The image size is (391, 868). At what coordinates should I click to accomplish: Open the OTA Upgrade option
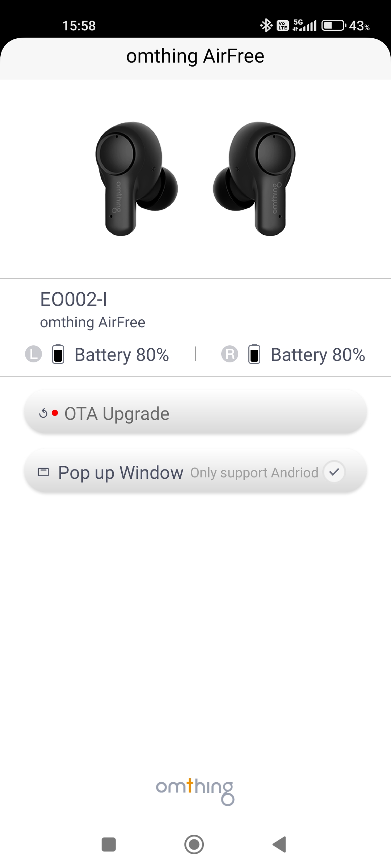tap(195, 412)
